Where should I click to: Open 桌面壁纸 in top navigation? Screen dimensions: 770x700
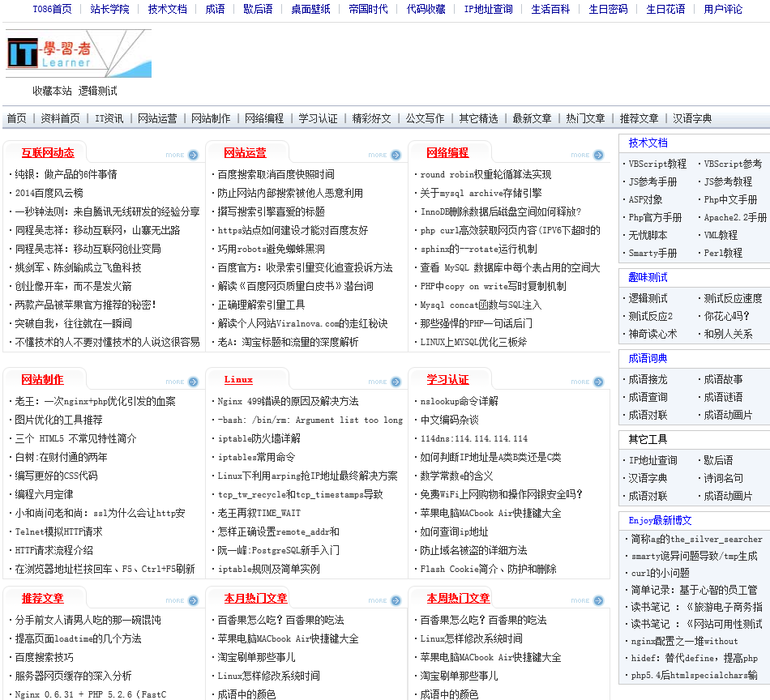[310, 10]
